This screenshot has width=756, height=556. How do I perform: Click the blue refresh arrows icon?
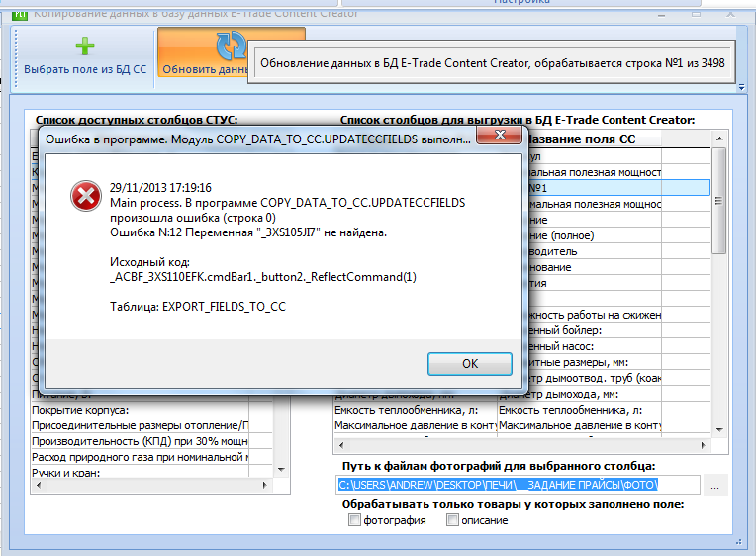coord(231,46)
